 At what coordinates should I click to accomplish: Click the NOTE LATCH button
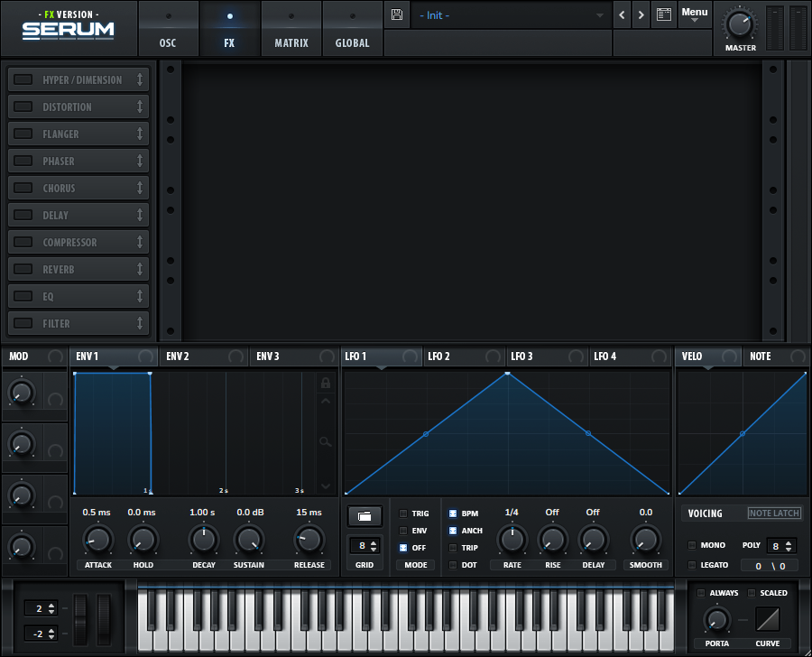774,514
